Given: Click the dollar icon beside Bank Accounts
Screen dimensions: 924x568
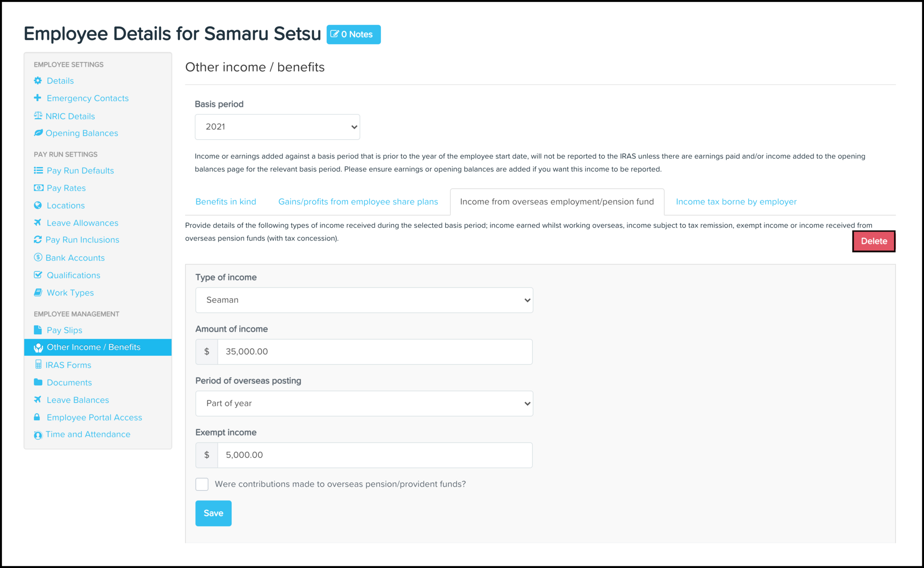Looking at the screenshot, I should (38, 257).
